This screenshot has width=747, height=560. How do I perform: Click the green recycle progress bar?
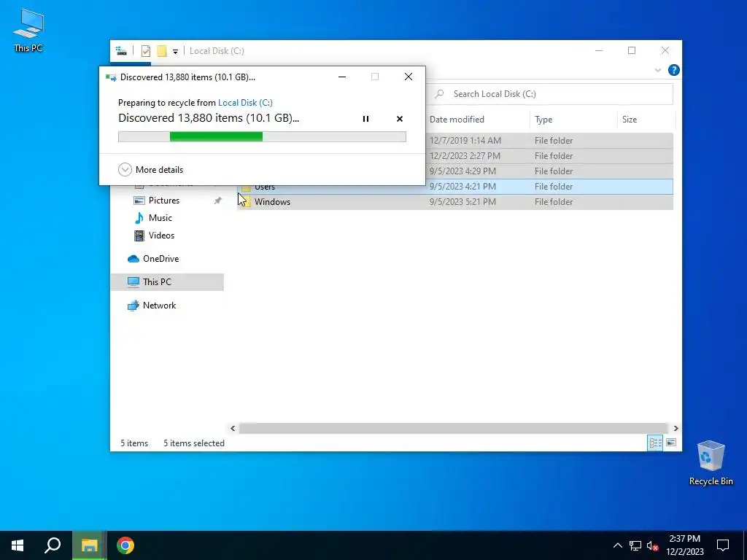coord(262,136)
